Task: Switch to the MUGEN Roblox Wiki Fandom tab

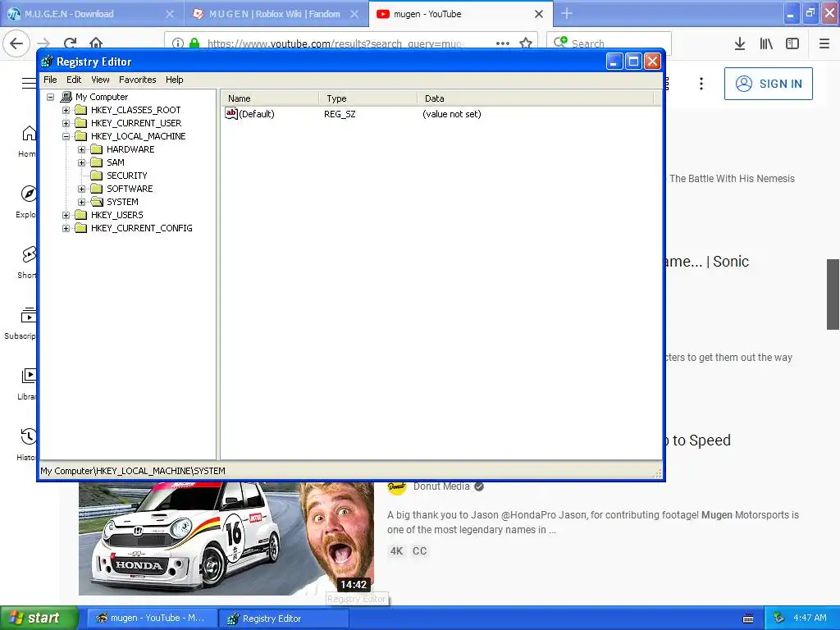Action: pyautogui.click(x=274, y=14)
